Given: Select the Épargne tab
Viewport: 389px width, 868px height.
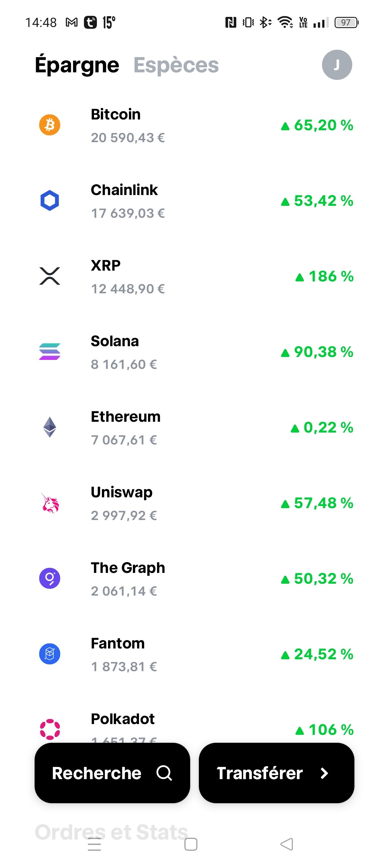Looking at the screenshot, I should click(77, 65).
